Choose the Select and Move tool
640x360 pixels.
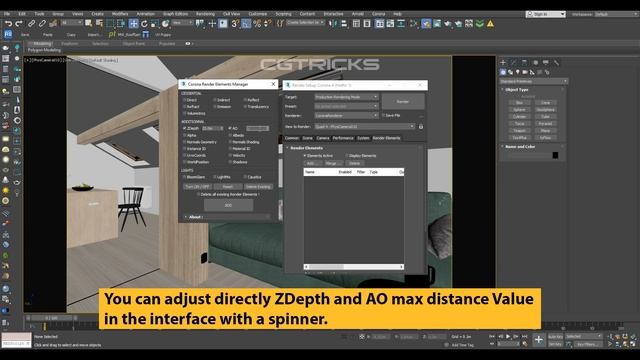click(x=133, y=24)
